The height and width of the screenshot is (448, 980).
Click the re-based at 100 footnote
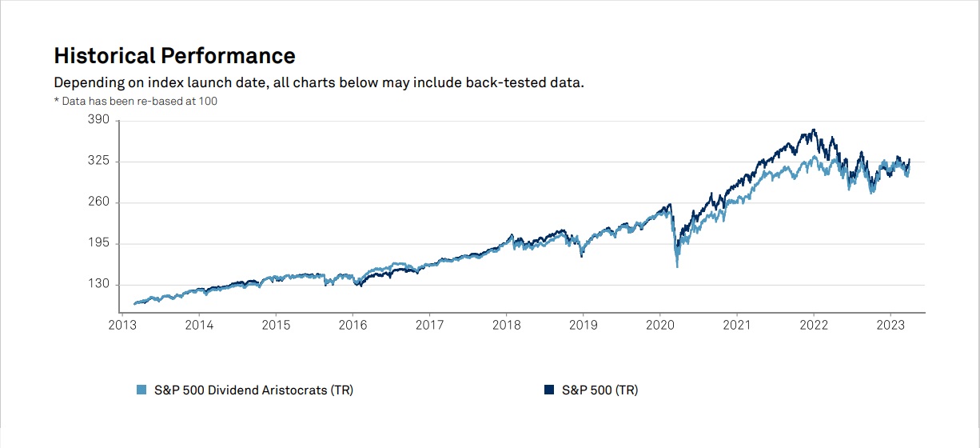click(x=136, y=101)
